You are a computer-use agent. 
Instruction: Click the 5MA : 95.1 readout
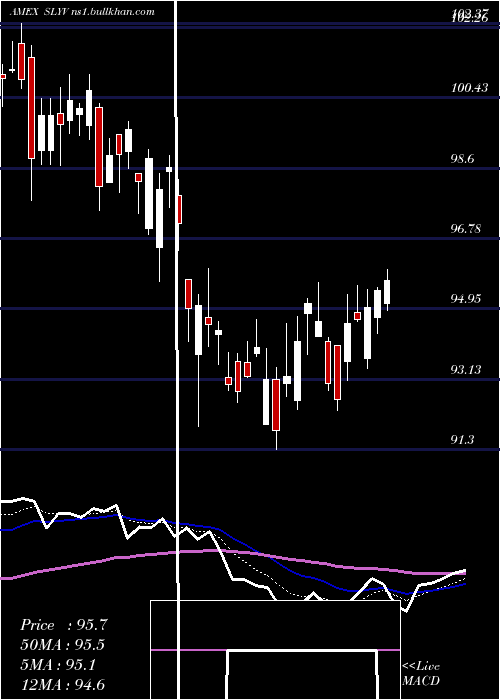(x=58, y=665)
